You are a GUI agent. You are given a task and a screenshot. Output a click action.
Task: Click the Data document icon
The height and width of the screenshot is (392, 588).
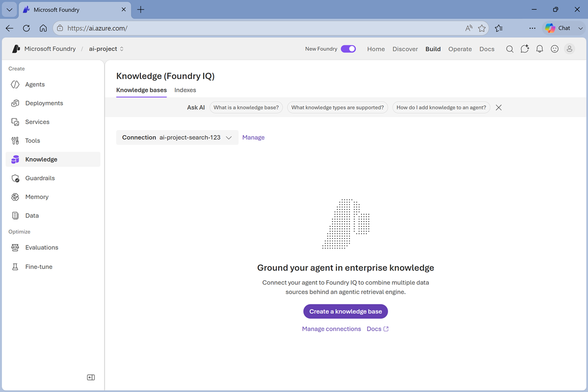click(15, 216)
